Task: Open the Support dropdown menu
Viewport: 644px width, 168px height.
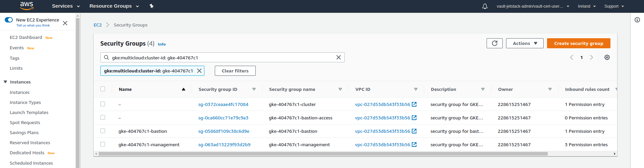Action: pyautogui.click(x=614, y=6)
